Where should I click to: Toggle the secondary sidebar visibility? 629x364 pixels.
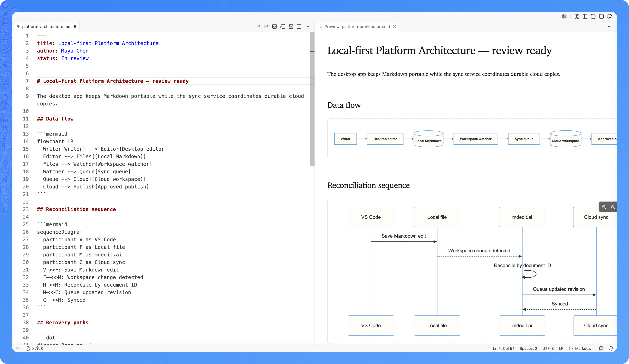(601, 17)
